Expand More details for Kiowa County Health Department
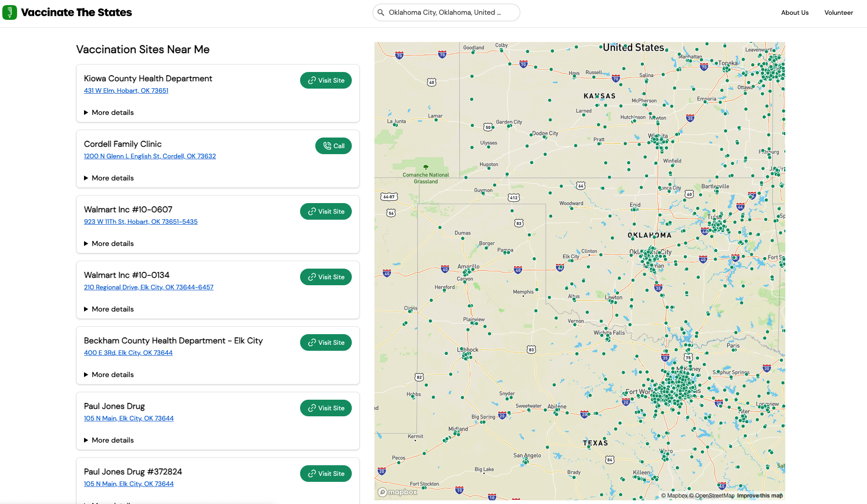Image resolution: width=867 pixels, height=504 pixels. click(x=109, y=113)
